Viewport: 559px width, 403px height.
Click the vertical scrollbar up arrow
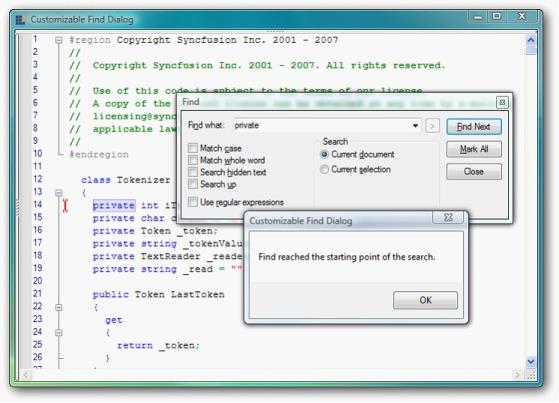click(x=531, y=40)
